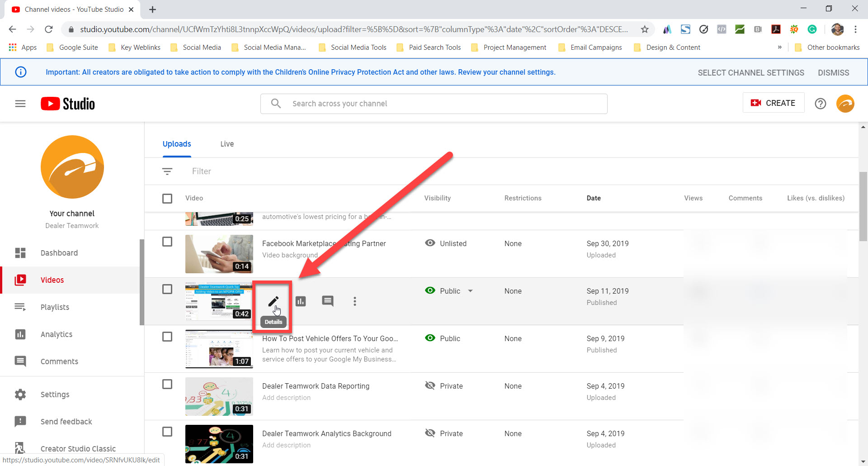Screen dimensions: 868x466
Task: Open Details editor with the pencil icon
Action: 273,301
